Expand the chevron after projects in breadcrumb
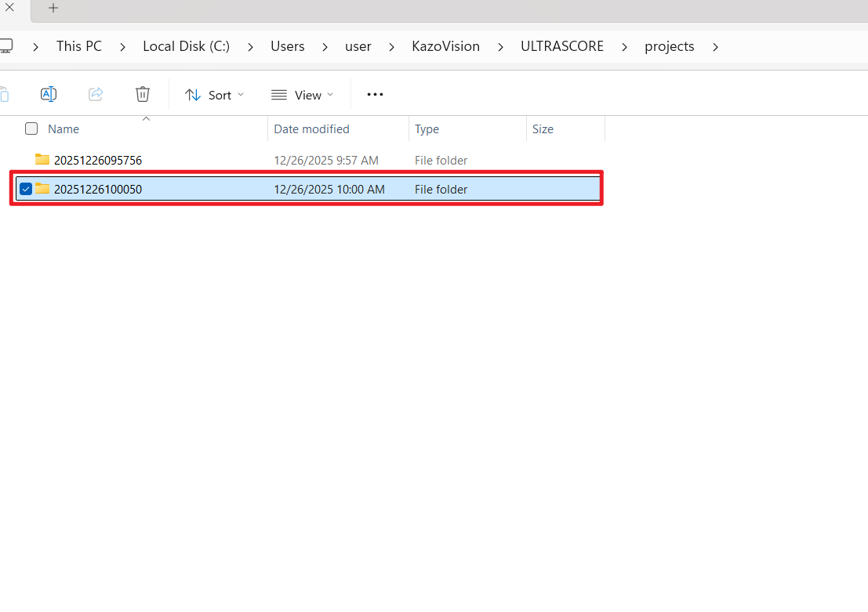Image resolution: width=868 pixels, height=612 pixels. [x=715, y=47]
